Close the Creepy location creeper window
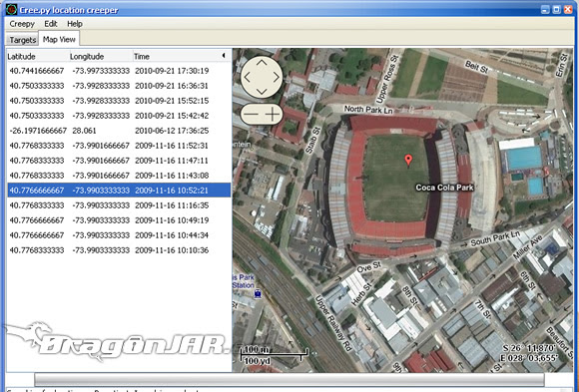This screenshot has height=392, width=579. click(x=568, y=10)
